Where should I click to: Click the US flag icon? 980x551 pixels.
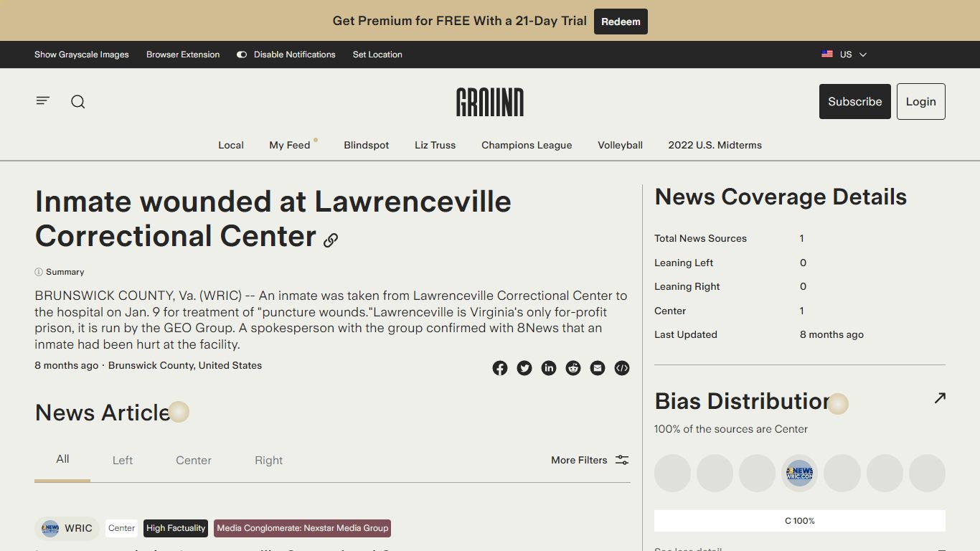pyautogui.click(x=827, y=55)
